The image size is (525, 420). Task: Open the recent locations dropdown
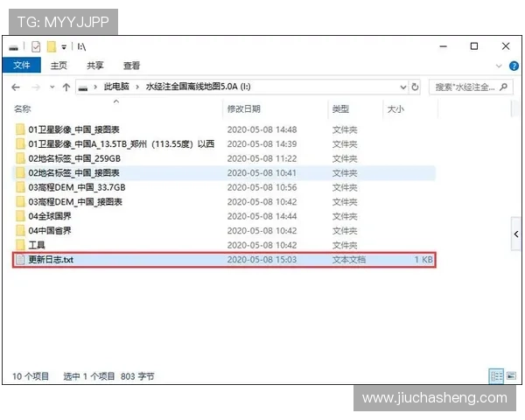click(x=52, y=87)
